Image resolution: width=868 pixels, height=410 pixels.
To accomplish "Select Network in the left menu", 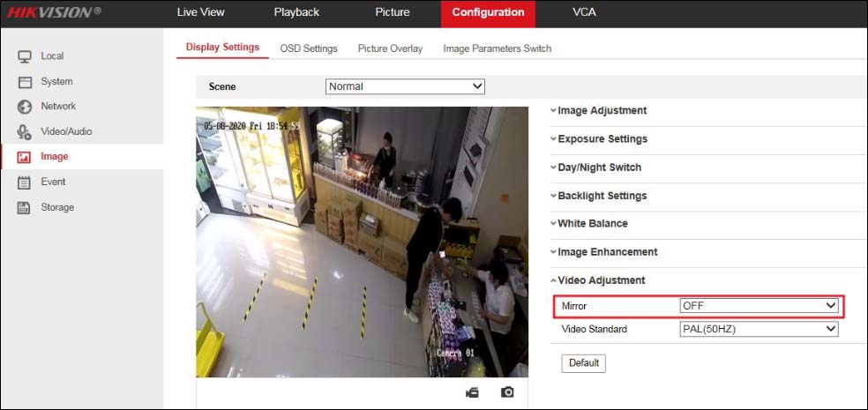I will click(58, 106).
